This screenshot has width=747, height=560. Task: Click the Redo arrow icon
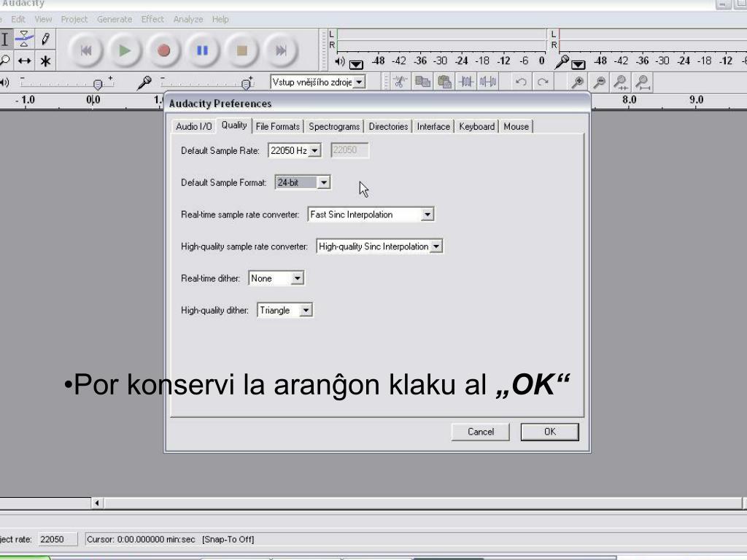[543, 82]
